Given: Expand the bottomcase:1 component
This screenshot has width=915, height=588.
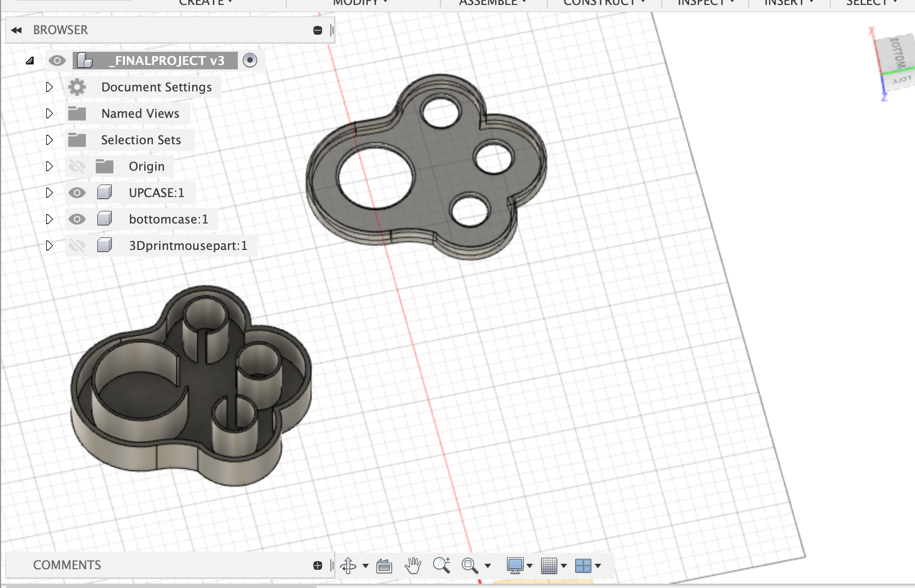Looking at the screenshot, I should coord(49,219).
